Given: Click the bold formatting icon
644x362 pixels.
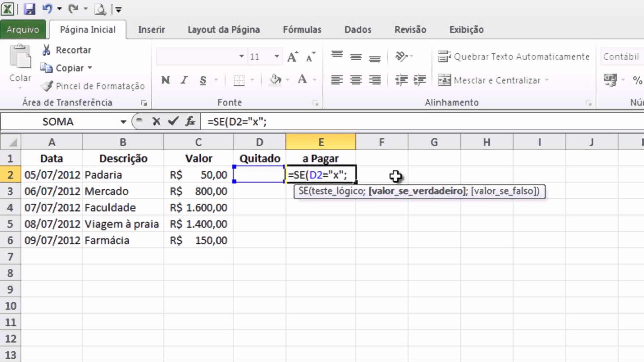Looking at the screenshot, I should point(165,80).
